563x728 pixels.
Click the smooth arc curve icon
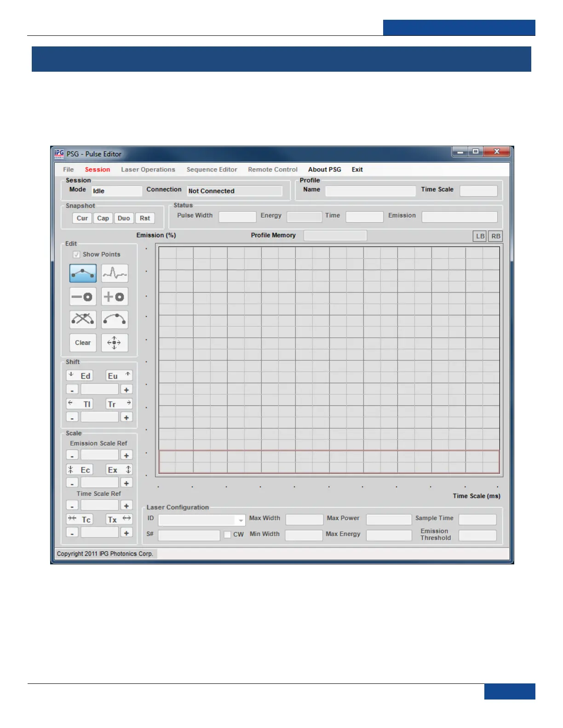[x=115, y=319]
